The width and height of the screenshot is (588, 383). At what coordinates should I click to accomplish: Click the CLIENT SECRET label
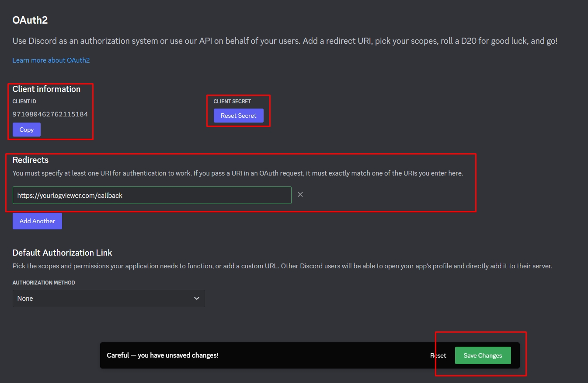(x=232, y=101)
